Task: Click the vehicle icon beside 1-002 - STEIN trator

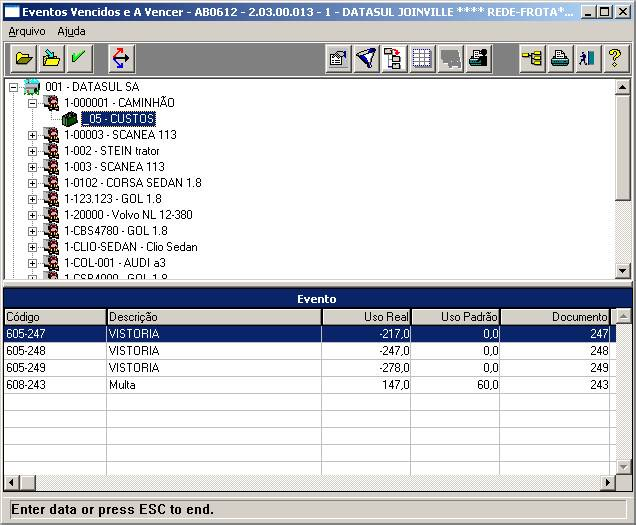Action: click(x=51, y=151)
